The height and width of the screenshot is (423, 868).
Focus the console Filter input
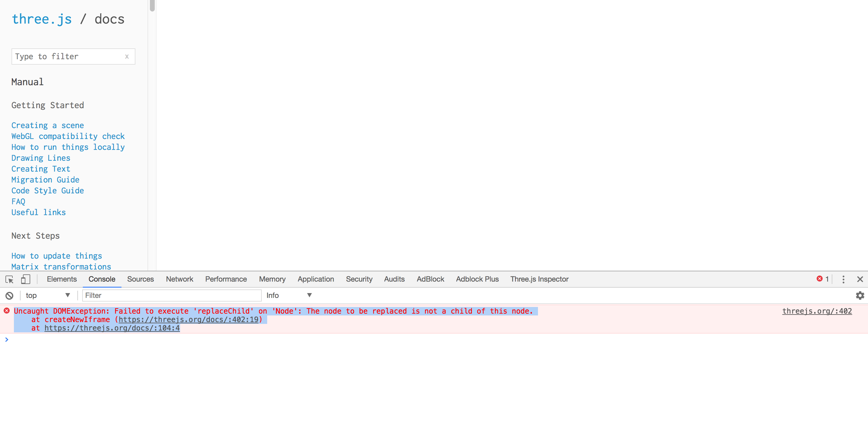(171, 295)
